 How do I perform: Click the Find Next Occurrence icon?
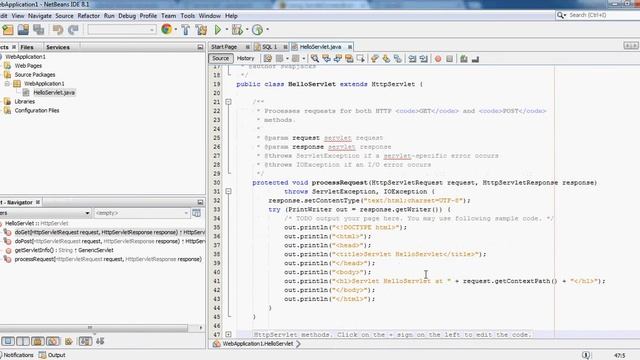coord(338,59)
